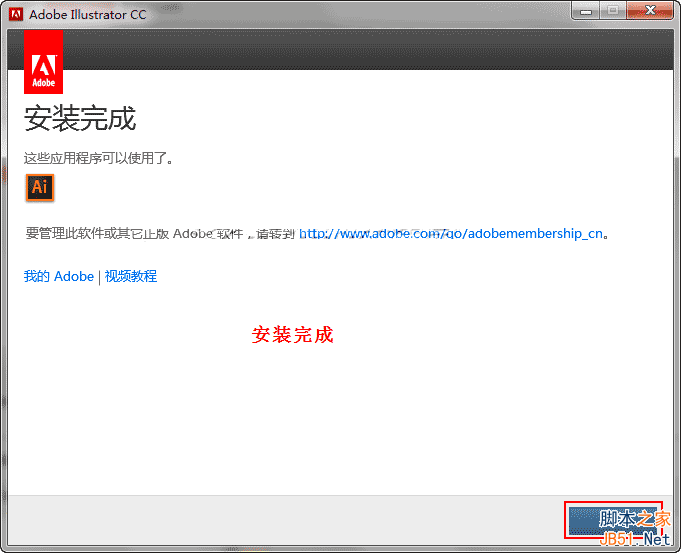
Task: Open the adobemembership_cn URL link
Action: [451, 234]
